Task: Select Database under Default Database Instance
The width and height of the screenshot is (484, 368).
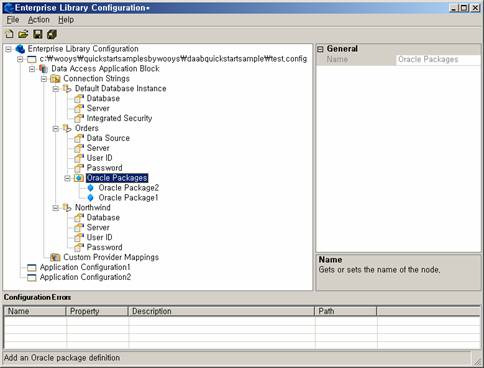Action: point(103,98)
